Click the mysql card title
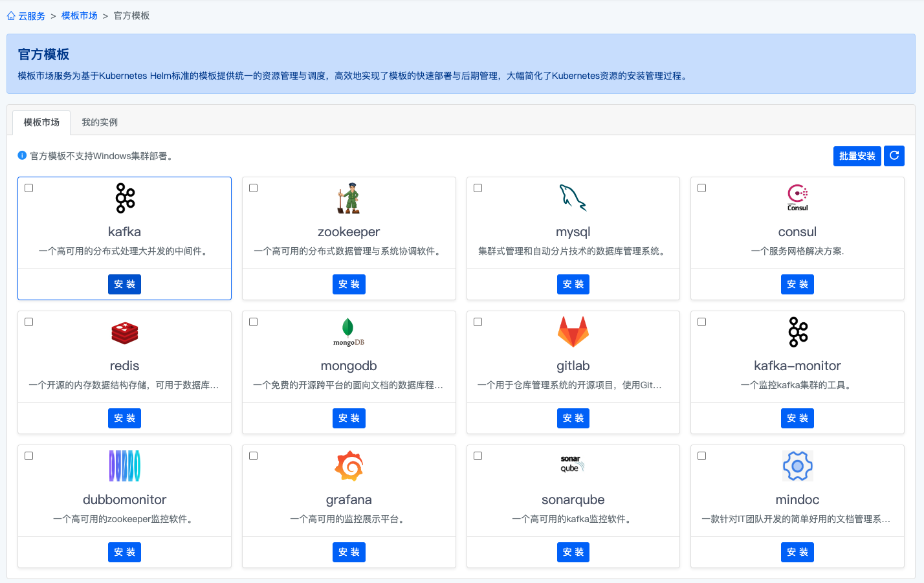Image resolution: width=924 pixels, height=583 pixels. [573, 232]
